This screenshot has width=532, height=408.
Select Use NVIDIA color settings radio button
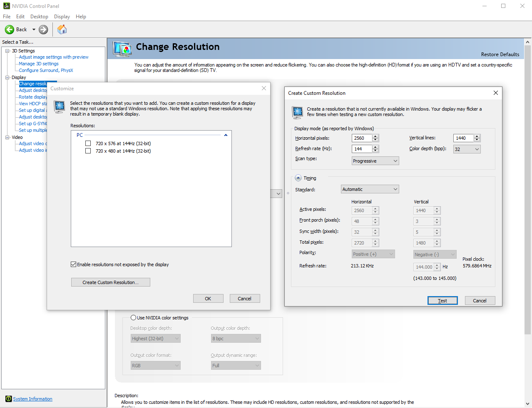point(134,318)
